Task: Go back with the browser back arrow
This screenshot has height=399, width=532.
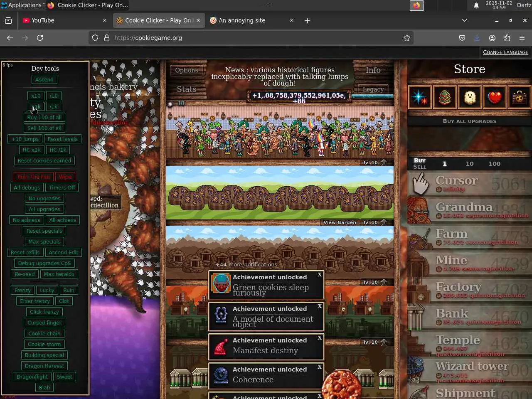Action: point(10,38)
